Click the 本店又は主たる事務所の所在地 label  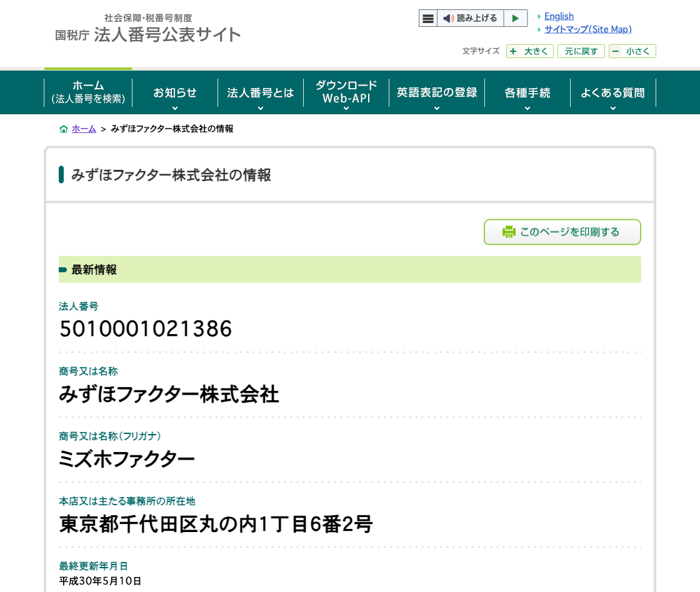pos(127,501)
